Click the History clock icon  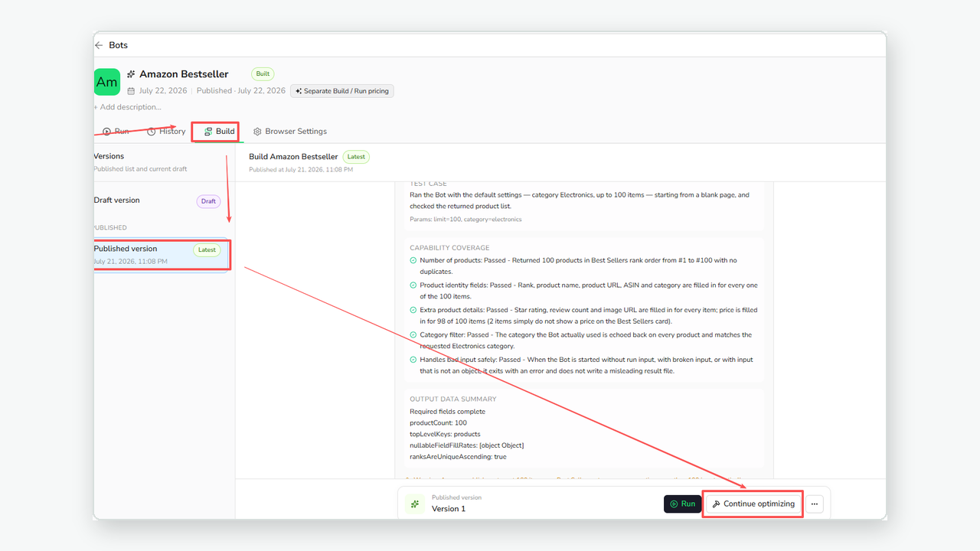(x=151, y=132)
